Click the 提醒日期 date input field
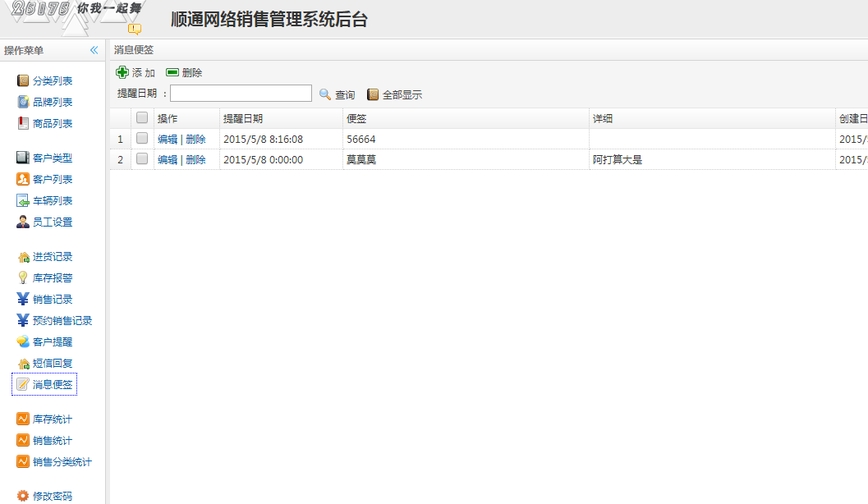Screen dimensions: 868x504 coord(241,94)
